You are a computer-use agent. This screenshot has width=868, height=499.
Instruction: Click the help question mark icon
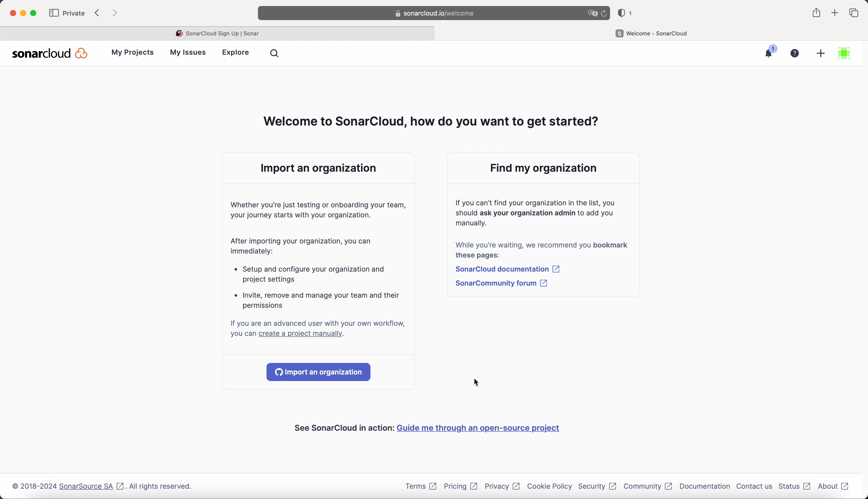point(795,53)
